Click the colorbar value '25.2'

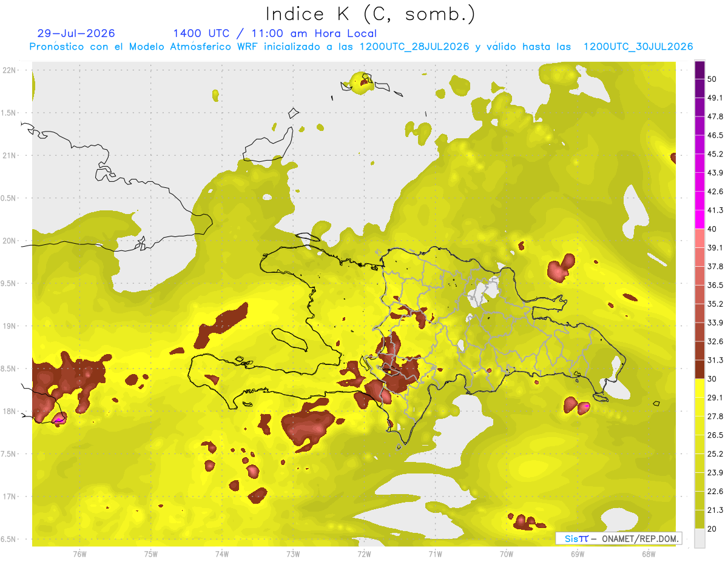(x=715, y=454)
